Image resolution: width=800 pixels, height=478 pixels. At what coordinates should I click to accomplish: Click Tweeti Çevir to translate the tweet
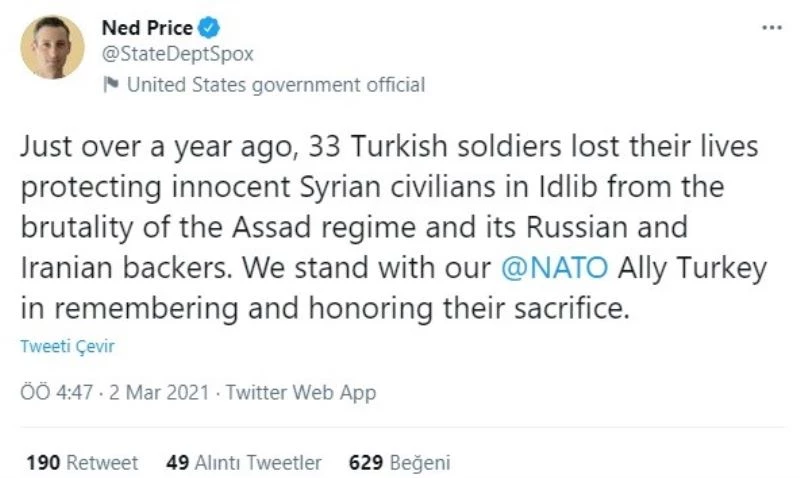click(x=65, y=346)
